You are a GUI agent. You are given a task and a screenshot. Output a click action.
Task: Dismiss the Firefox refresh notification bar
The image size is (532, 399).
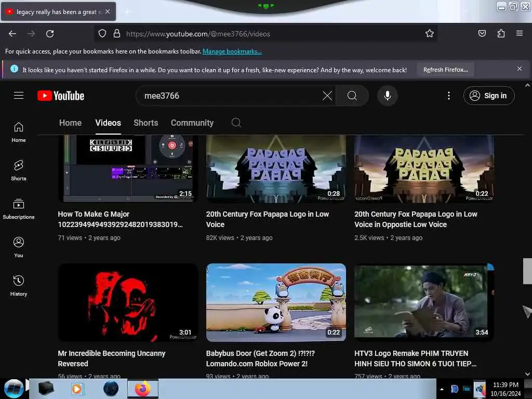tap(519, 69)
